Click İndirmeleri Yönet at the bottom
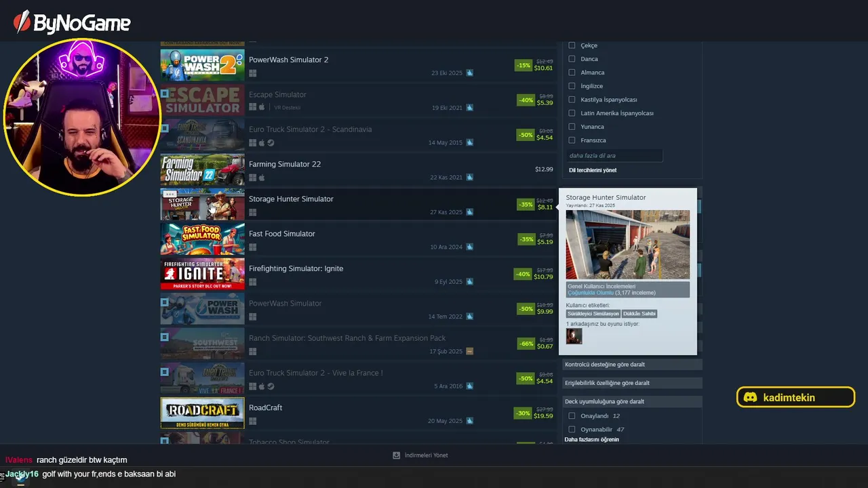Screen dimensions: 868x488 [x=426, y=455]
